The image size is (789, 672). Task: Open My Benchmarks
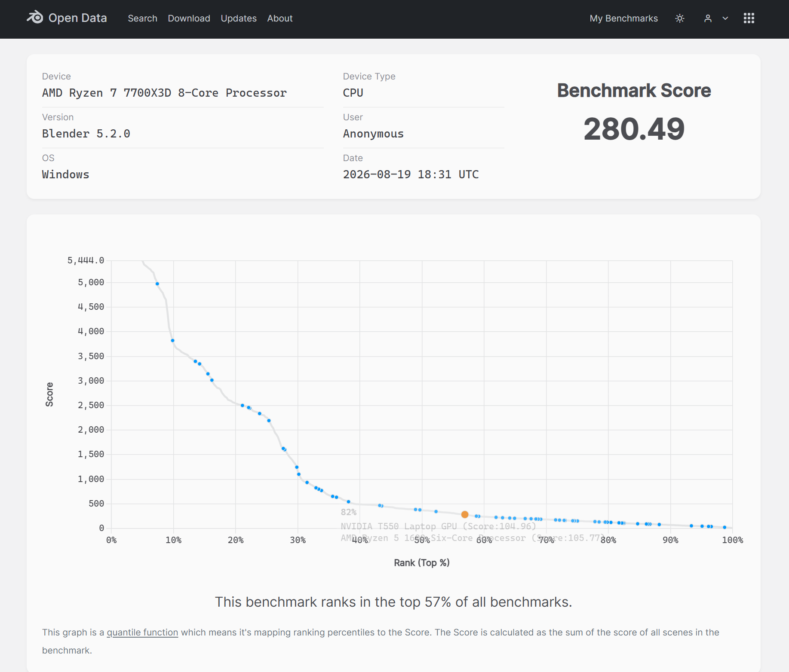(623, 18)
